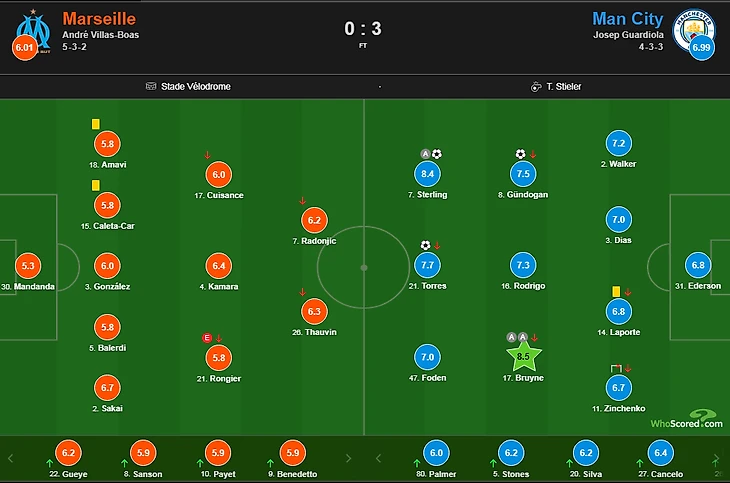Click the Marseille club crest logo

34,31
